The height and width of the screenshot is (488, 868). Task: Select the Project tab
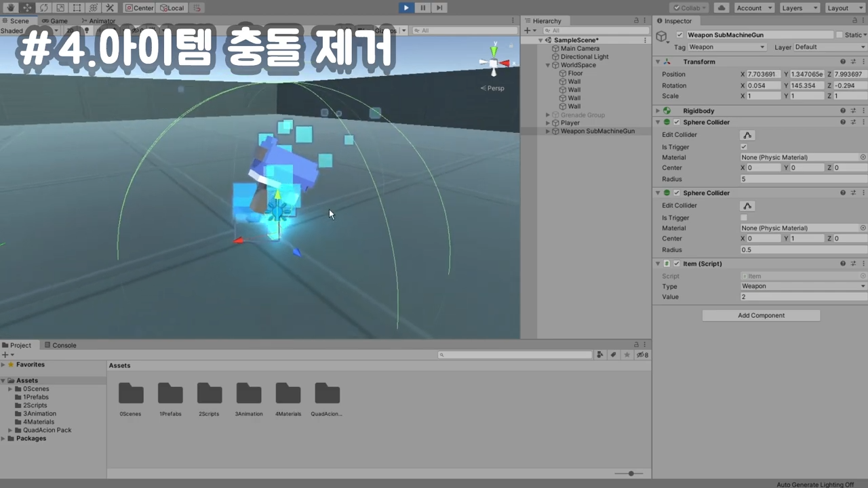pyautogui.click(x=16, y=345)
